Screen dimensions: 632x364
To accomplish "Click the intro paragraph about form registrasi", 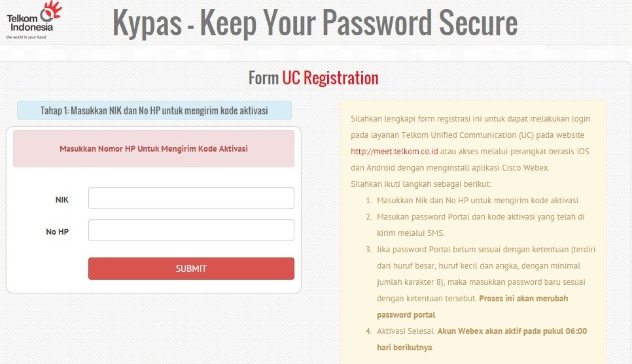I will pyautogui.click(x=470, y=143).
